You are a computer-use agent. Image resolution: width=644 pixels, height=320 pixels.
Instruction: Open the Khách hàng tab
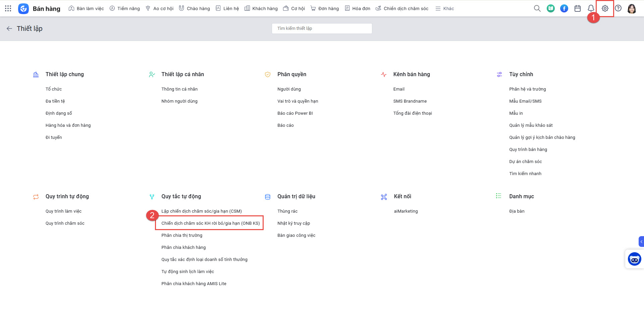261,8
